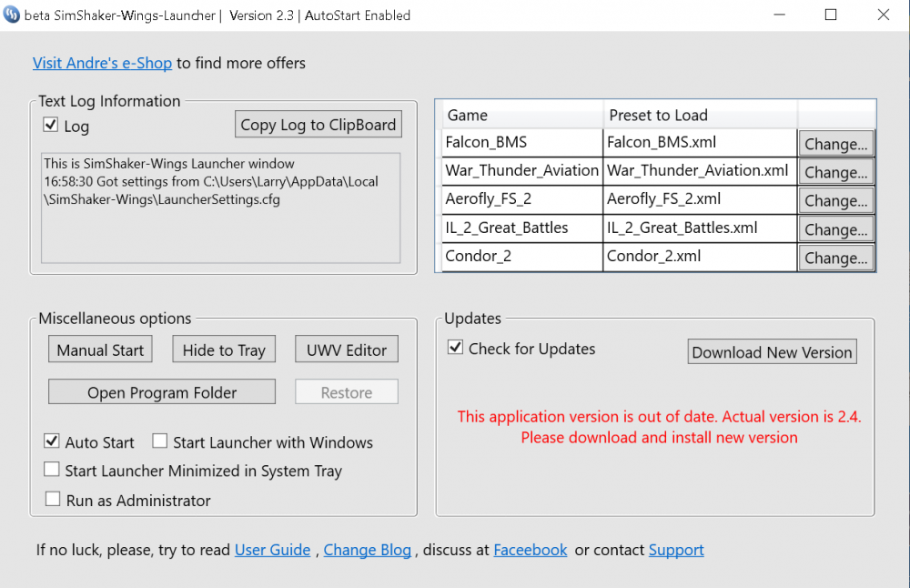The image size is (910, 588).
Task: Open Visit Andre's e-Shop link
Action: pos(102,63)
